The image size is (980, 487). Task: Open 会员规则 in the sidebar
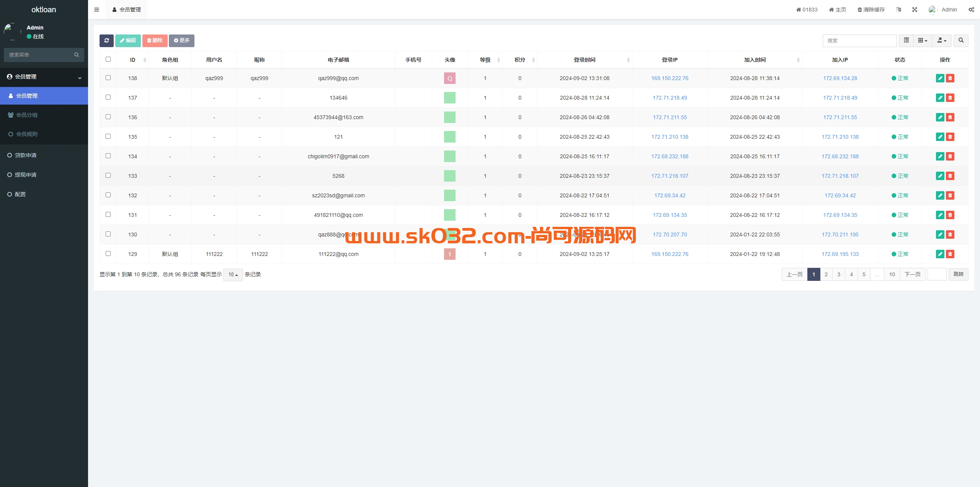point(44,134)
